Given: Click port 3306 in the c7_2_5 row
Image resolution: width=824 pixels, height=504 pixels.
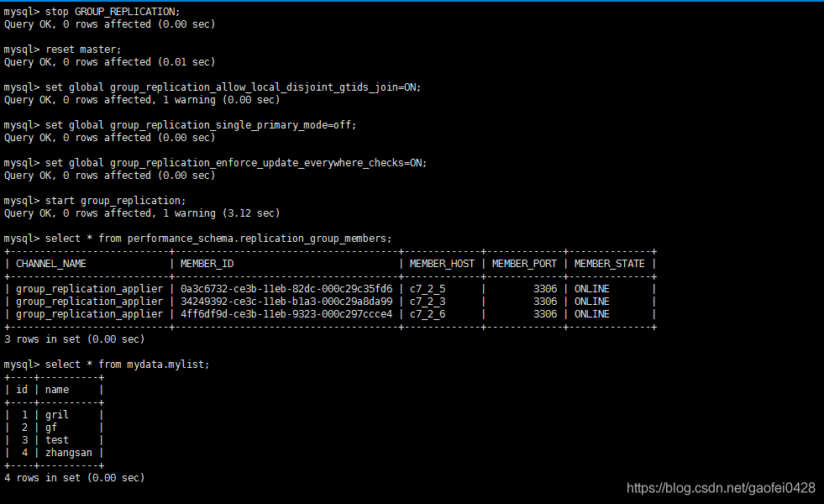Looking at the screenshot, I should click(545, 289).
